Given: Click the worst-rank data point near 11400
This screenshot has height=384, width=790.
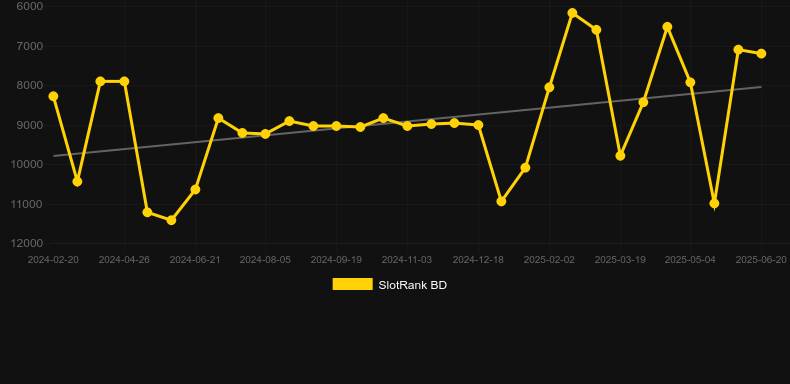Looking at the screenshot, I should click(x=171, y=220).
